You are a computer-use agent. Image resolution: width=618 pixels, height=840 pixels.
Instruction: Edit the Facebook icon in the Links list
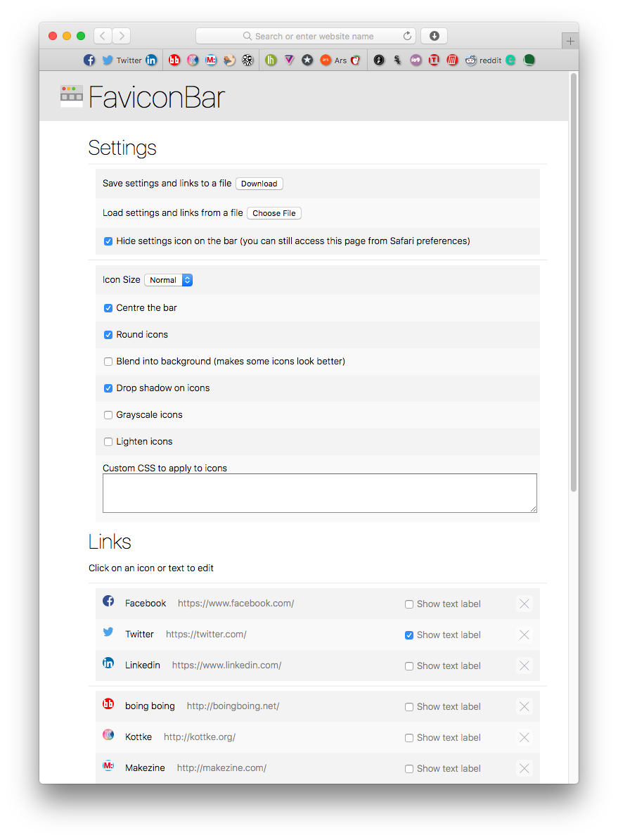(108, 601)
